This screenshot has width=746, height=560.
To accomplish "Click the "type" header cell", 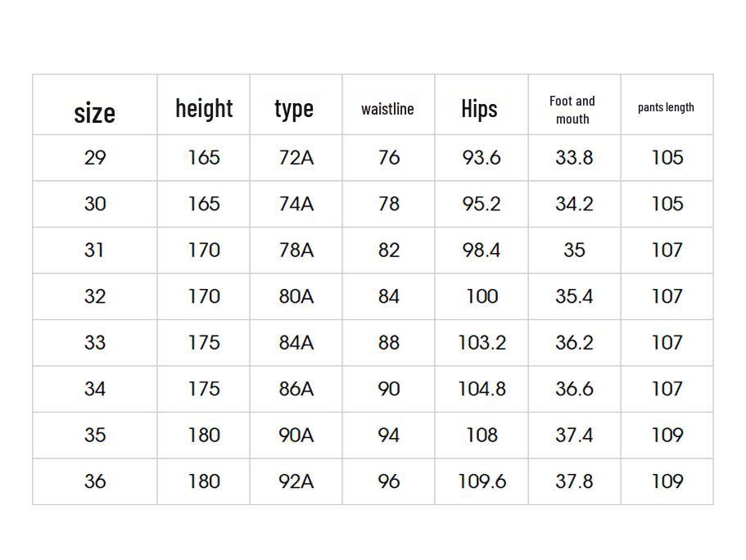I will pyautogui.click(x=294, y=108).
